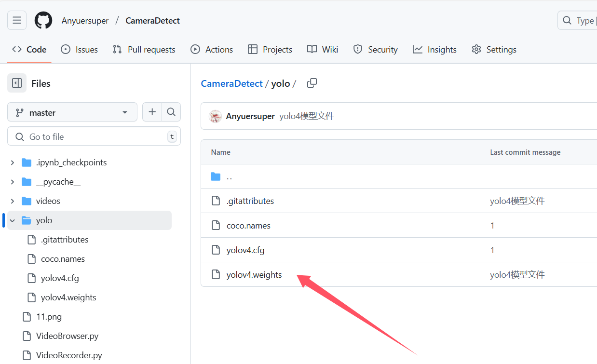597x364 pixels.
Task: Focus the Go to file field
Action: pos(94,136)
